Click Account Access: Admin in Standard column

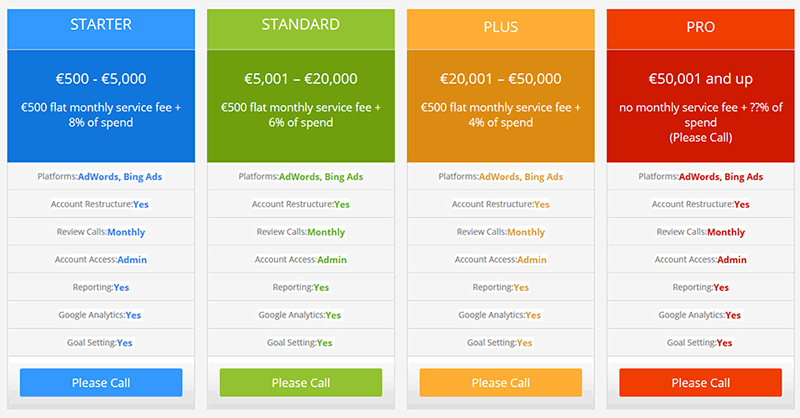301,259
